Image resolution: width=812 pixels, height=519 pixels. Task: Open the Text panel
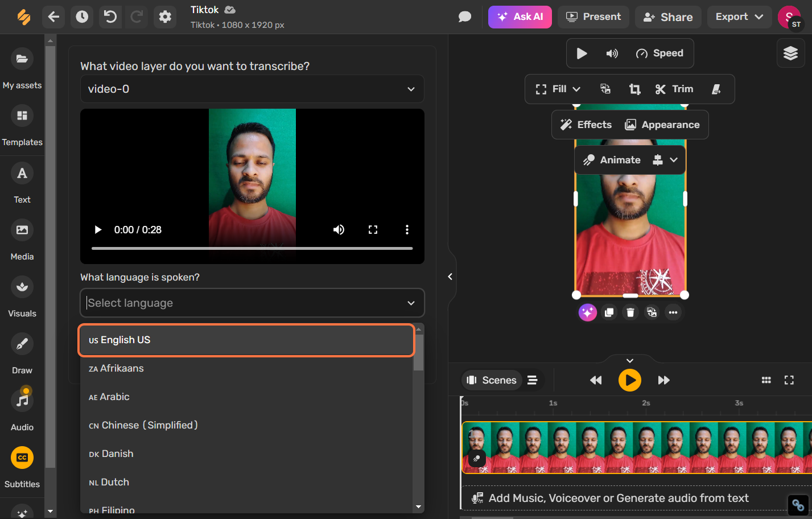(22, 183)
